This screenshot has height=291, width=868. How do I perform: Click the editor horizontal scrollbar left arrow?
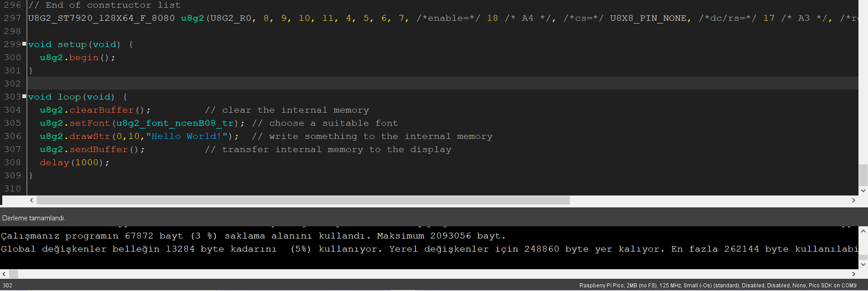(31, 200)
